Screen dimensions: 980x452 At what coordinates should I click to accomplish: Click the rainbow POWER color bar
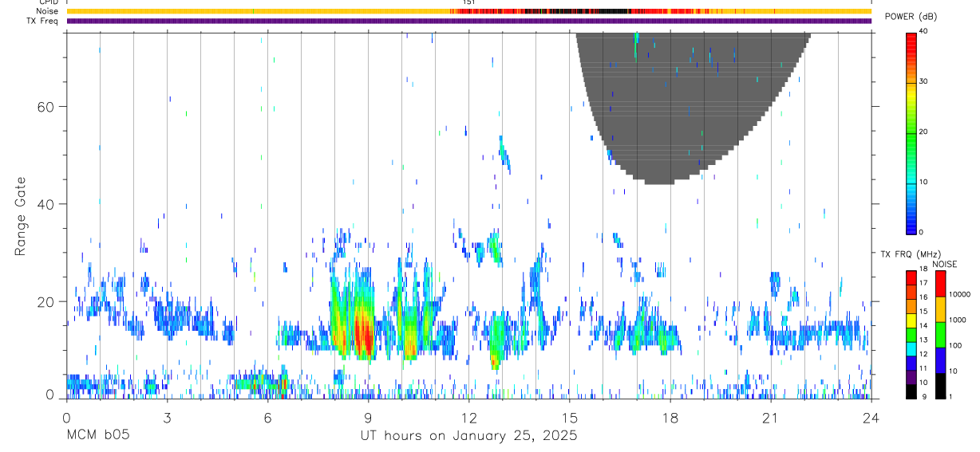(x=911, y=132)
